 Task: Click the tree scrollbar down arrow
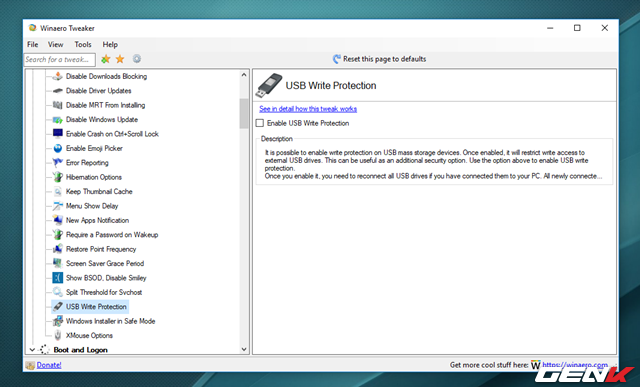[x=244, y=349]
